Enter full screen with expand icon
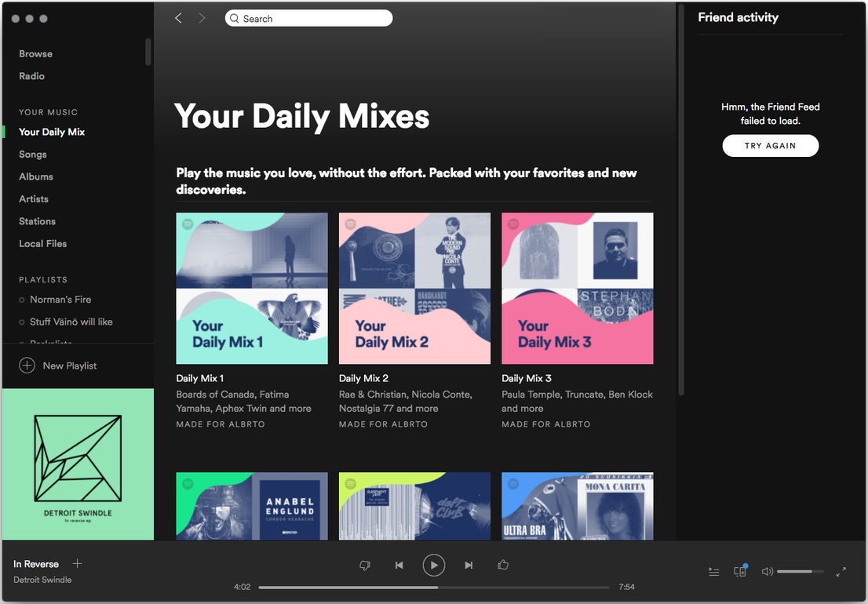This screenshot has width=868, height=604. click(x=841, y=572)
